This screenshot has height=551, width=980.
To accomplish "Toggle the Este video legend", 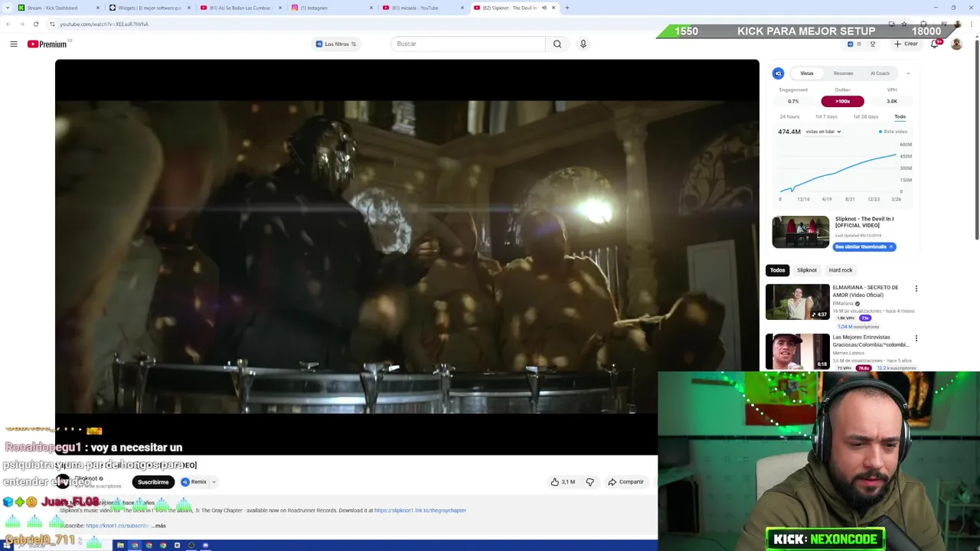I will coord(893,132).
